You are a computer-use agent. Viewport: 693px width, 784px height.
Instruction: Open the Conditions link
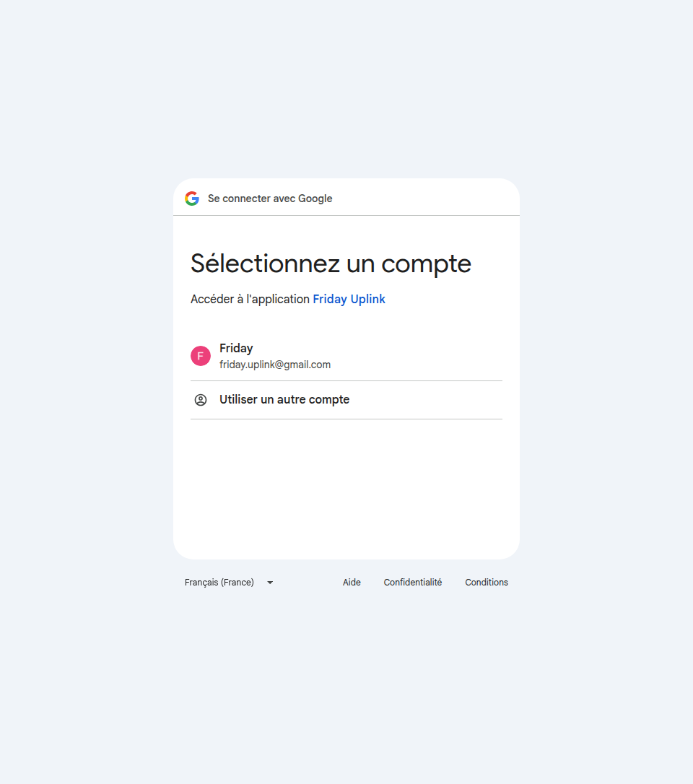(x=487, y=583)
